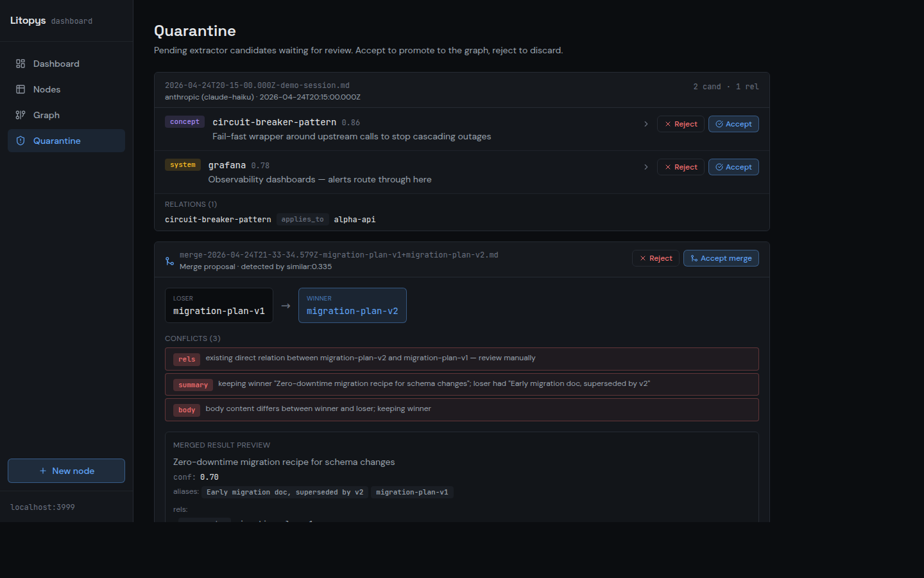Click the X icon inside circuit-breaker Reject button
924x578 pixels.
click(x=669, y=123)
